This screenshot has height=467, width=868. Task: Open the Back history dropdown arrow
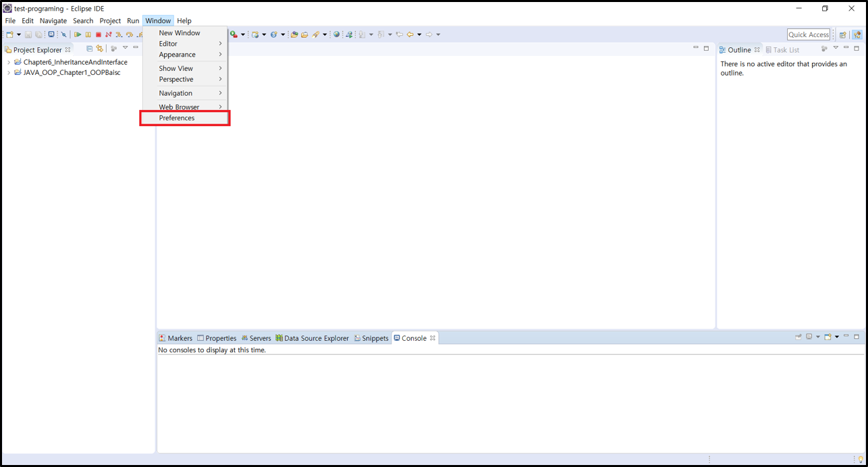tap(419, 34)
